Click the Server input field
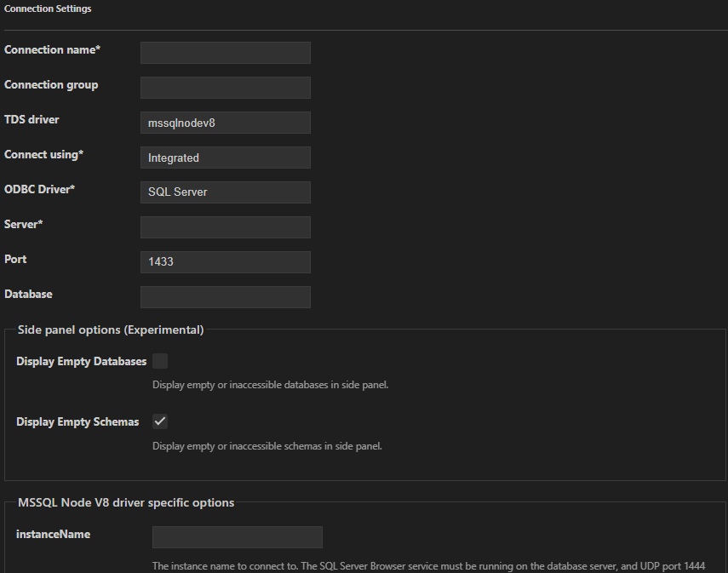728x573 pixels. tap(225, 227)
